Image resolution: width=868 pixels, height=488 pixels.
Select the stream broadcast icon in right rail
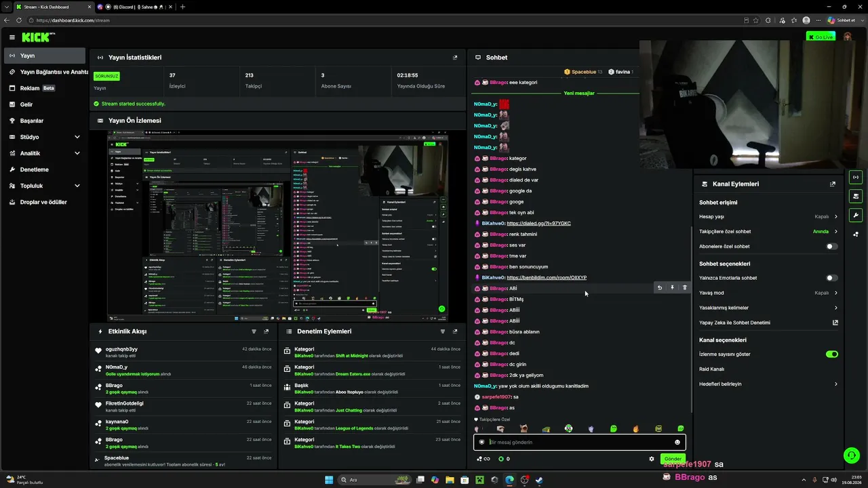[855, 178]
